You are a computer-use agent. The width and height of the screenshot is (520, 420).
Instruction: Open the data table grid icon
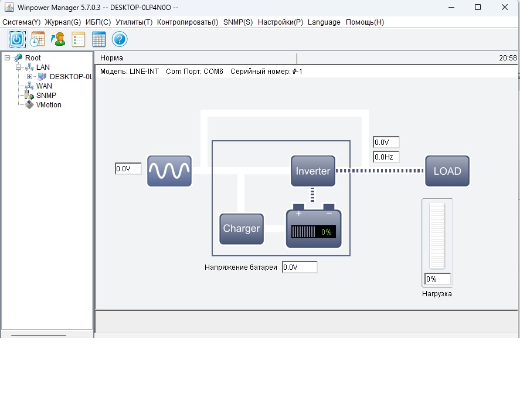[99, 39]
